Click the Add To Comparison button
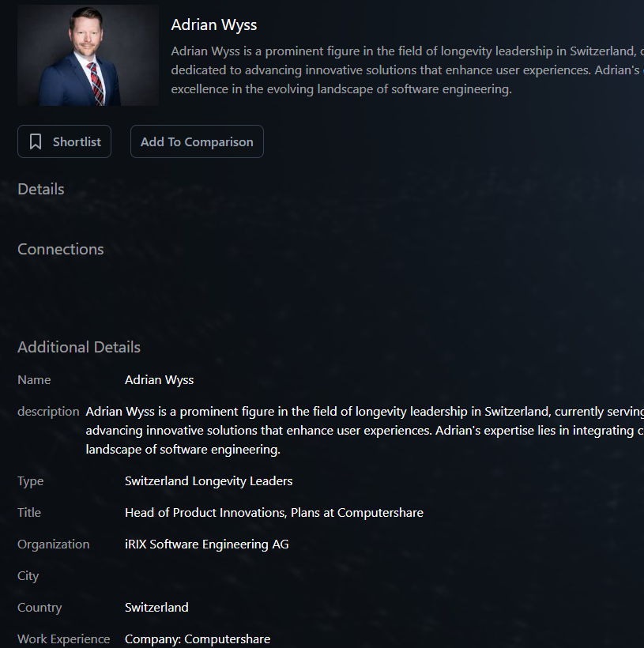This screenshot has width=644, height=648. click(197, 142)
